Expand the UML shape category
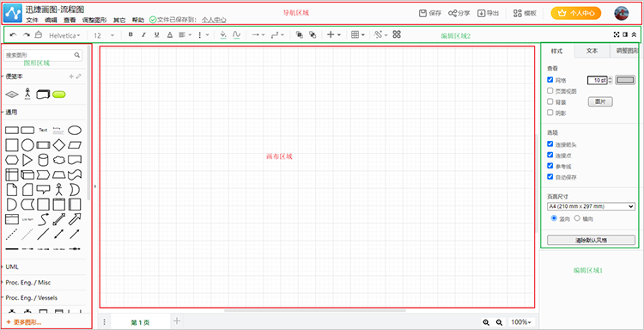 (x=12, y=266)
